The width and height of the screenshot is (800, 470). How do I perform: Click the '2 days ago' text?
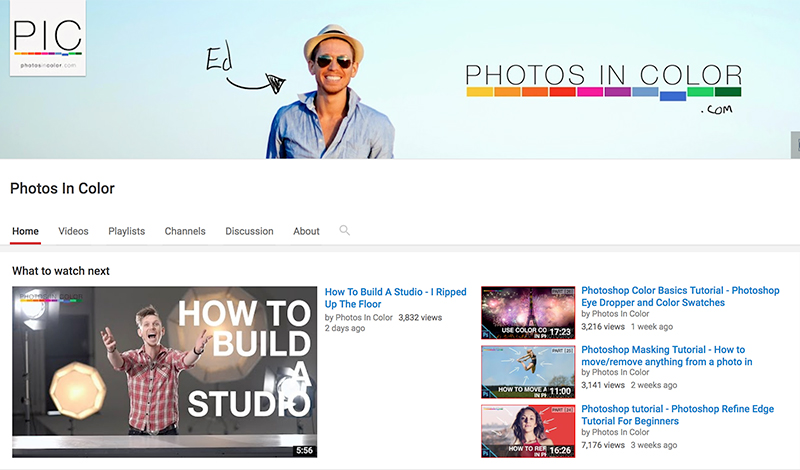[x=345, y=328]
